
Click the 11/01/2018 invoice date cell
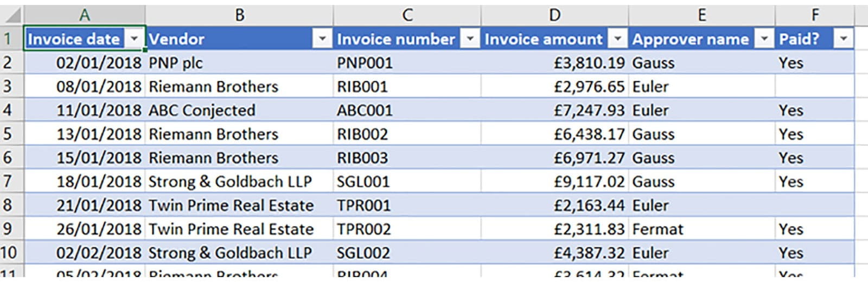pos(85,111)
